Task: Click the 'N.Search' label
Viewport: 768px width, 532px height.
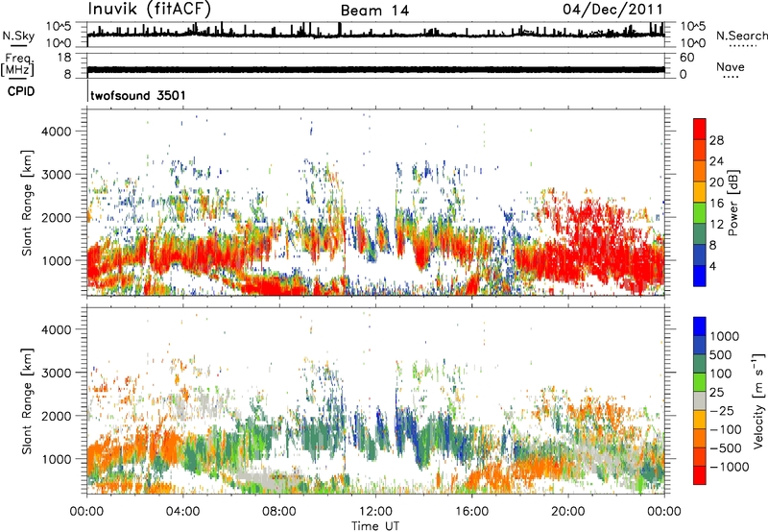Action: [741, 36]
